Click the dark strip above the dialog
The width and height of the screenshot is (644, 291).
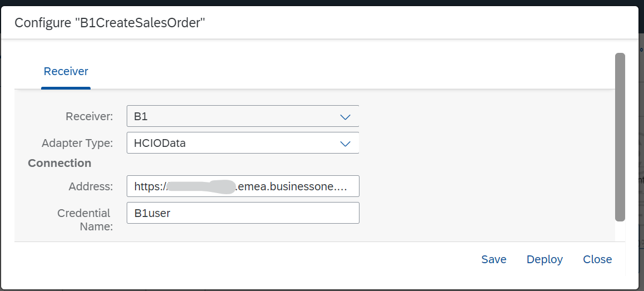322,3
